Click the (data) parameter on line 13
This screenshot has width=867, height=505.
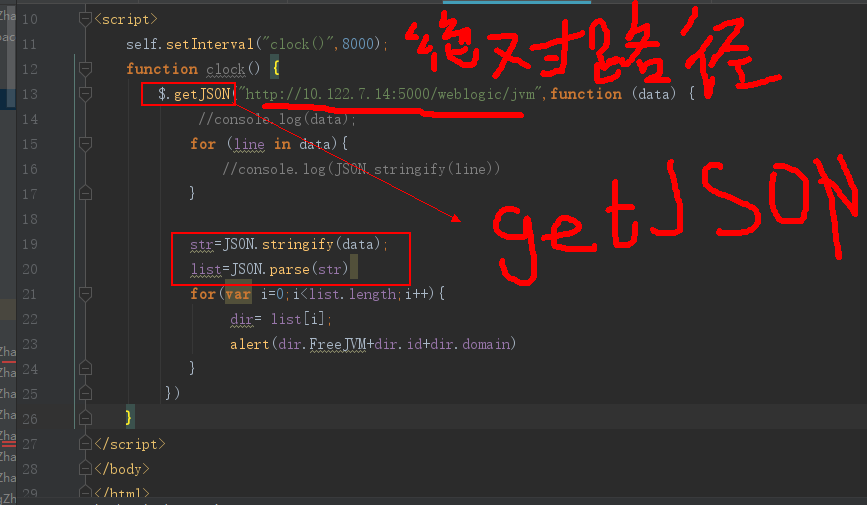pyautogui.click(x=654, y=95)
